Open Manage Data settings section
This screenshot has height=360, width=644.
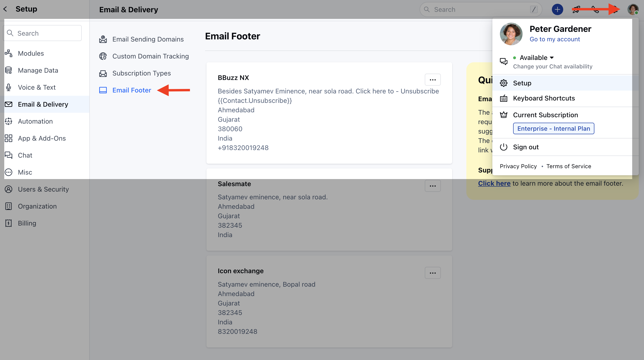tap(38, 70)
